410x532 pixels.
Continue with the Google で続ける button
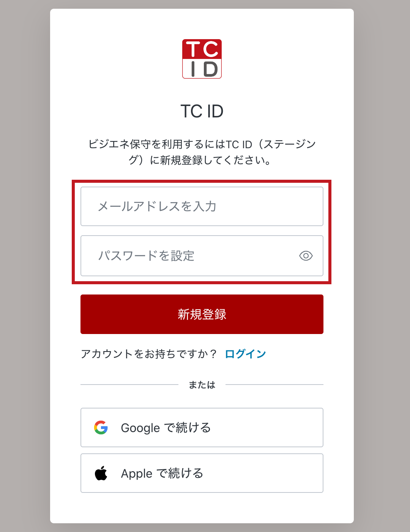pos(202,427)
